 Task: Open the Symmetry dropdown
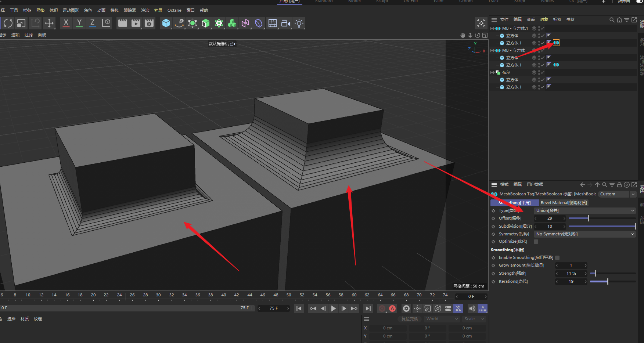coord(584,234)
